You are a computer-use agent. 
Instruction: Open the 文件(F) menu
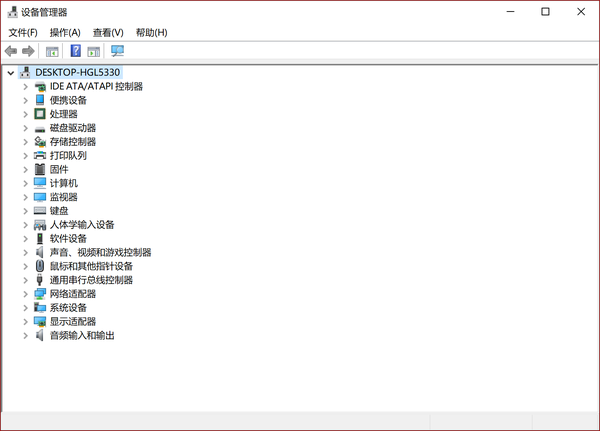coord(23,33)
